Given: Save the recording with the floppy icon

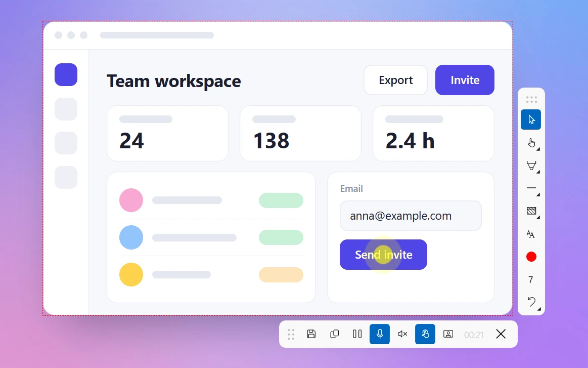Looking at the screenshot, I should pos(311,334).
